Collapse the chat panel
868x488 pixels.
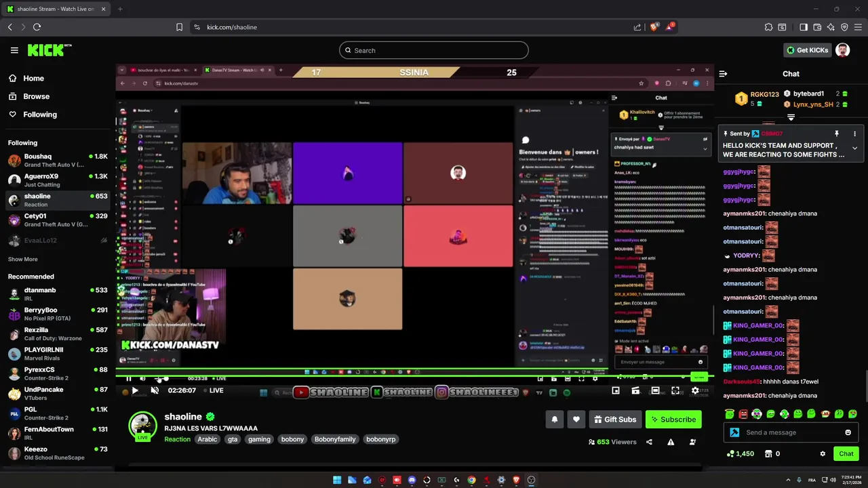tap(723, 74)
